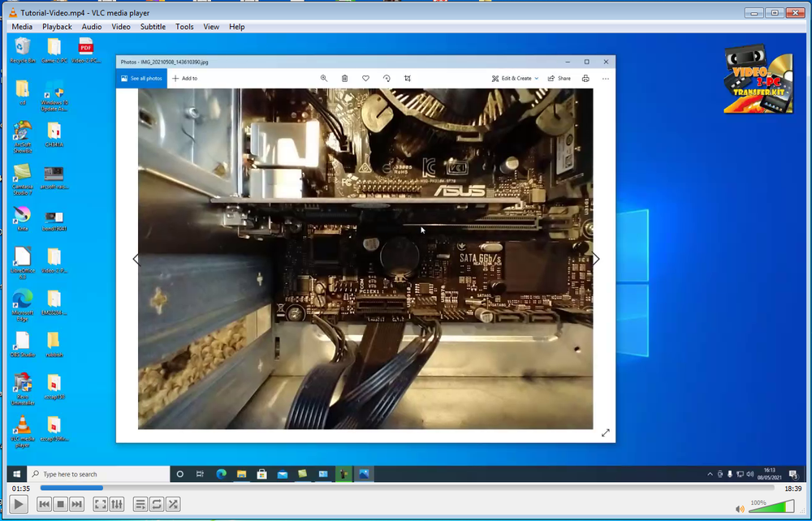The image size is (812, 521).
Task: Crop the current photo
Action: tap(407, 78)
